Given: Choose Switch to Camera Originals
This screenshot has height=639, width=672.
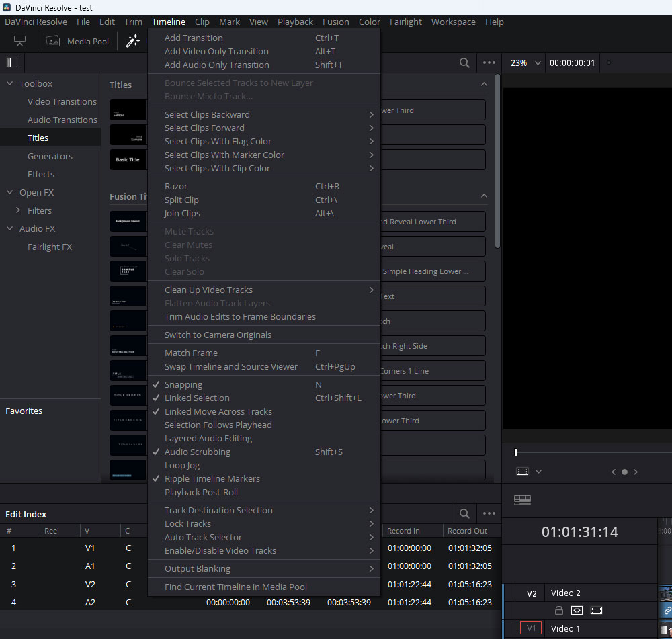Looking at the screenshot, I should point(263,335).
